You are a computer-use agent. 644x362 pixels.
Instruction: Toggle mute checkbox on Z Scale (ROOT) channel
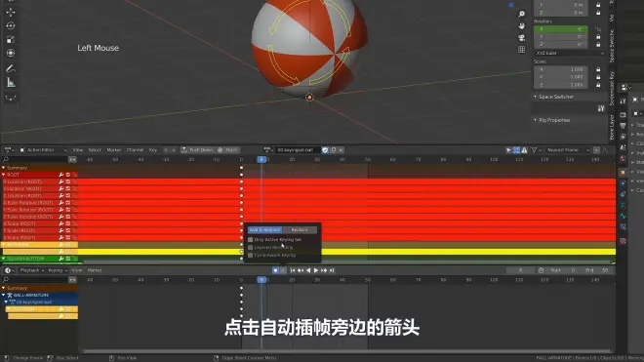pyautogui.click(x=68, y=237)
